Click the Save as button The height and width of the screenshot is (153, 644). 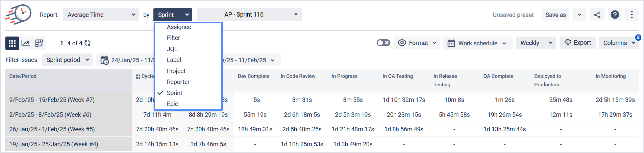pos(555,15)
